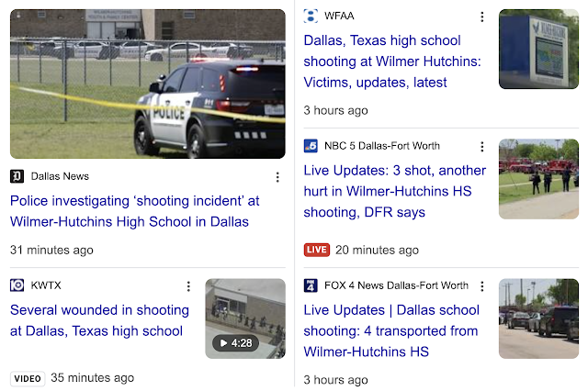Open the three-dot menu for the KWTX story
This screenshot has height=391, width=588.
pyautogui.click(x=188, y=286)
